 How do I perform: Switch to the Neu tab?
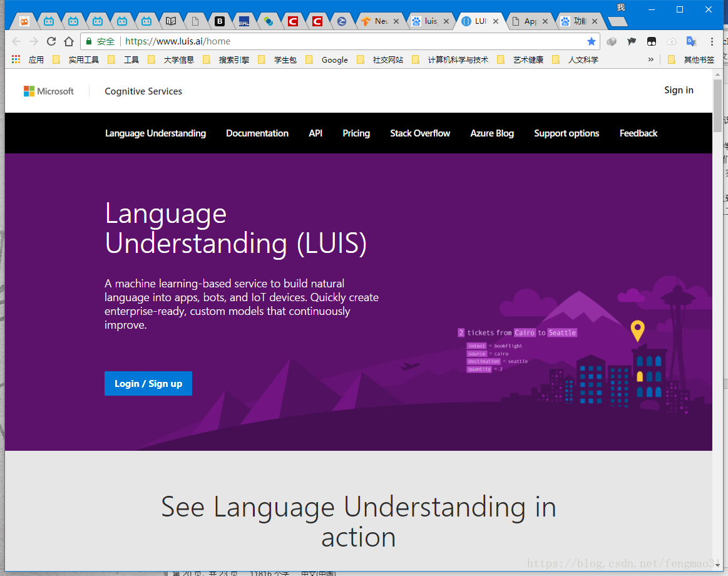375,21
